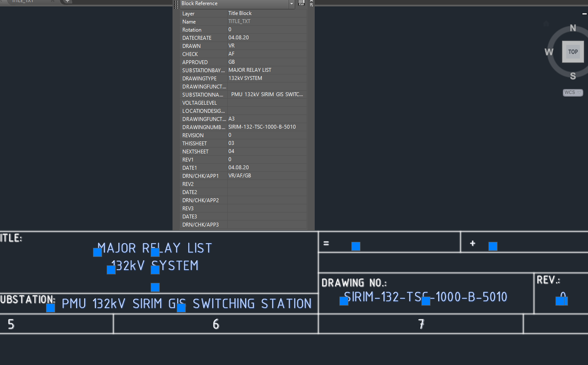Open the Customize (CUI) icon in properties panel
588x365 pixels.
click(x=301, y=3)
